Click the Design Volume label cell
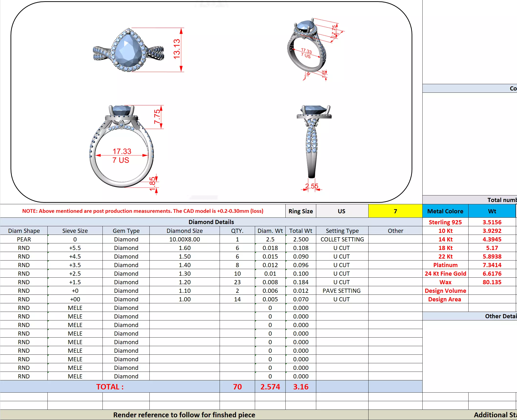517x420 pixels. (445, 291)
